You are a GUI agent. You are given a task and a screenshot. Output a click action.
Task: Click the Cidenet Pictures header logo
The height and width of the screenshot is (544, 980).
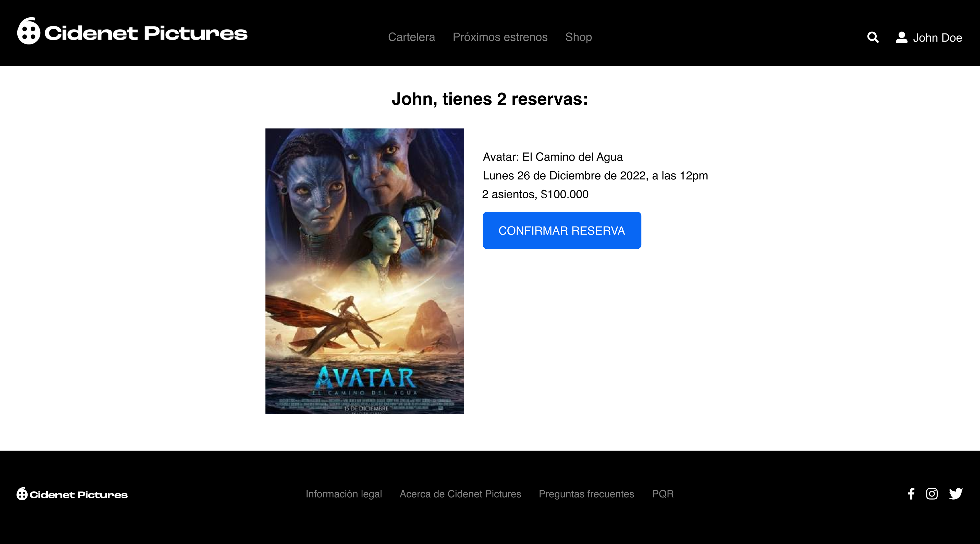132,31
